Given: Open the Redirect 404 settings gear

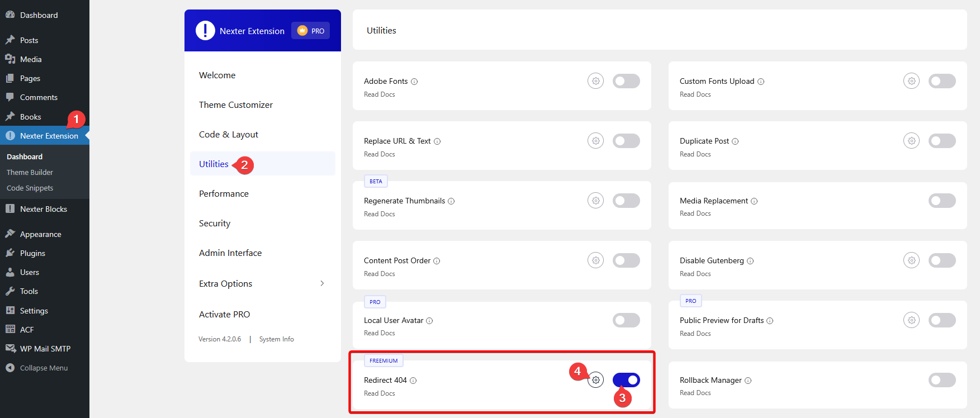Looking at the screenshot, I should [x=595, y=379].
